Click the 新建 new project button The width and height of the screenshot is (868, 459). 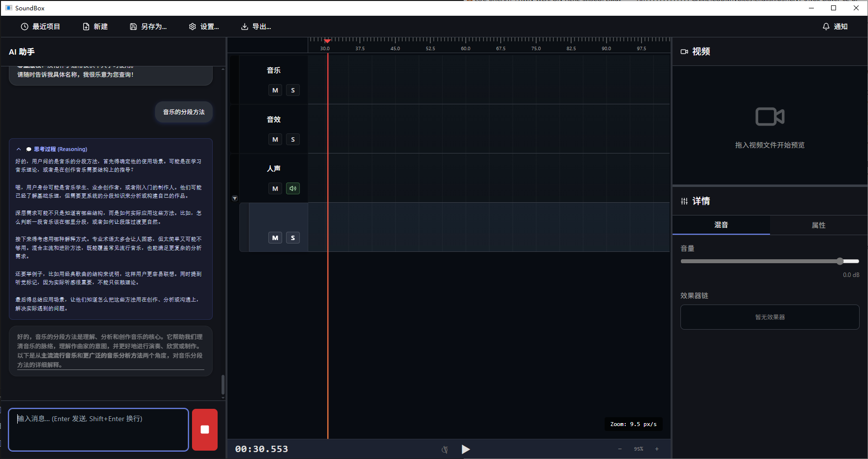(x=96, y=27)
